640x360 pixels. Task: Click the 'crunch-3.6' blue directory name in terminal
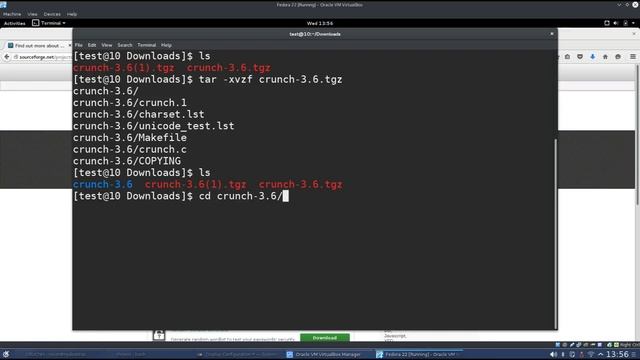coord(103,184)
